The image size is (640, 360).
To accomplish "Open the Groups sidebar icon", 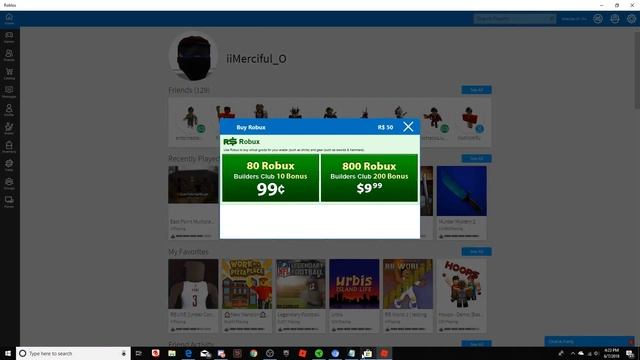I will [9, 183].
